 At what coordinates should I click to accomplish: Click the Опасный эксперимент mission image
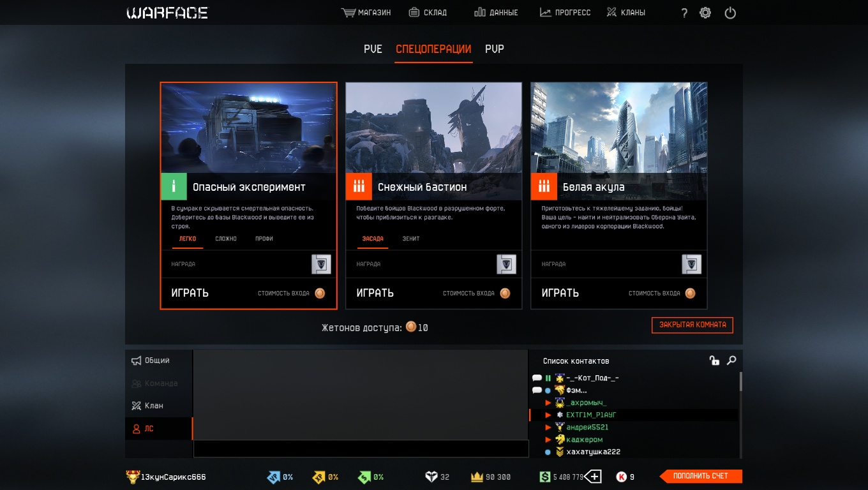[249, 128]
